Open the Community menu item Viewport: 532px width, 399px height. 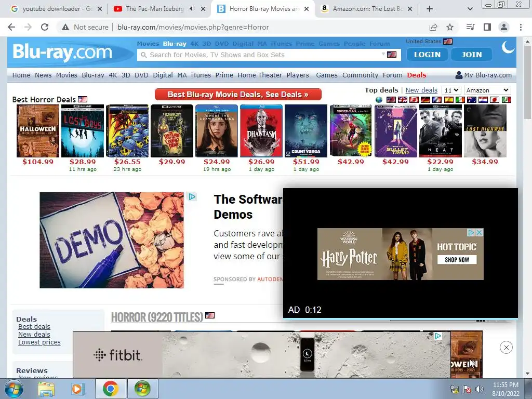pyautogui.click(x=361, y=75)
